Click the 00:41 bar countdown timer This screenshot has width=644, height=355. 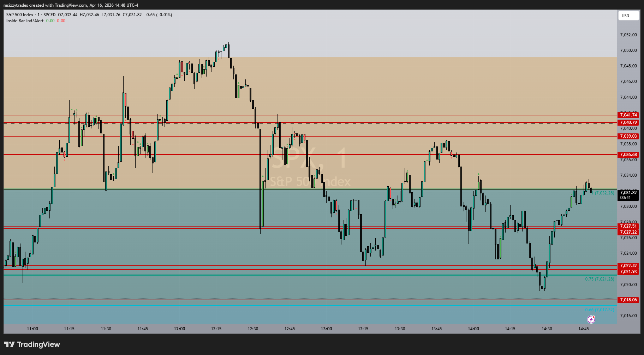pos(626,198)
